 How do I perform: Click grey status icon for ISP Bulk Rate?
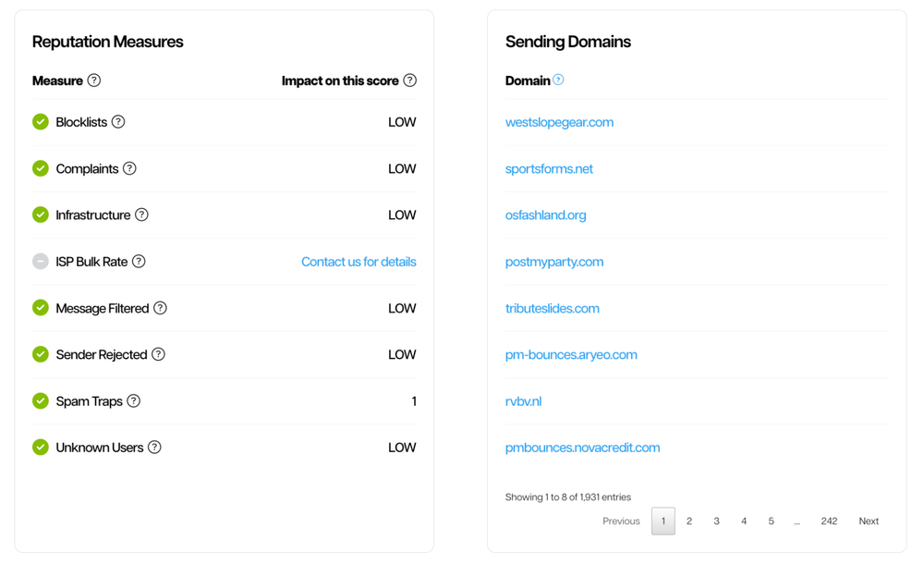41,262
